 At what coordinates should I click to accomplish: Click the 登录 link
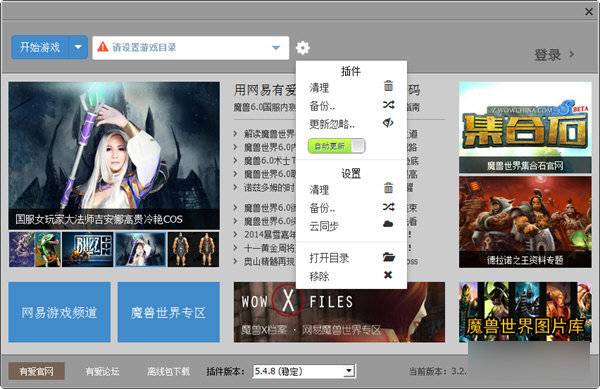(x=548, y=55)
